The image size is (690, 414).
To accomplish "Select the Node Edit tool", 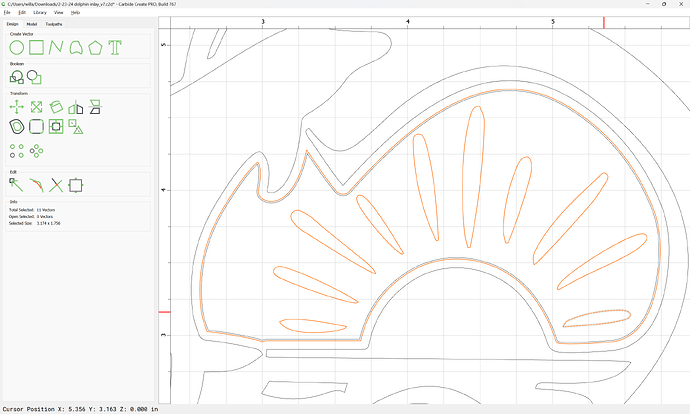I will tap(16, 185).
